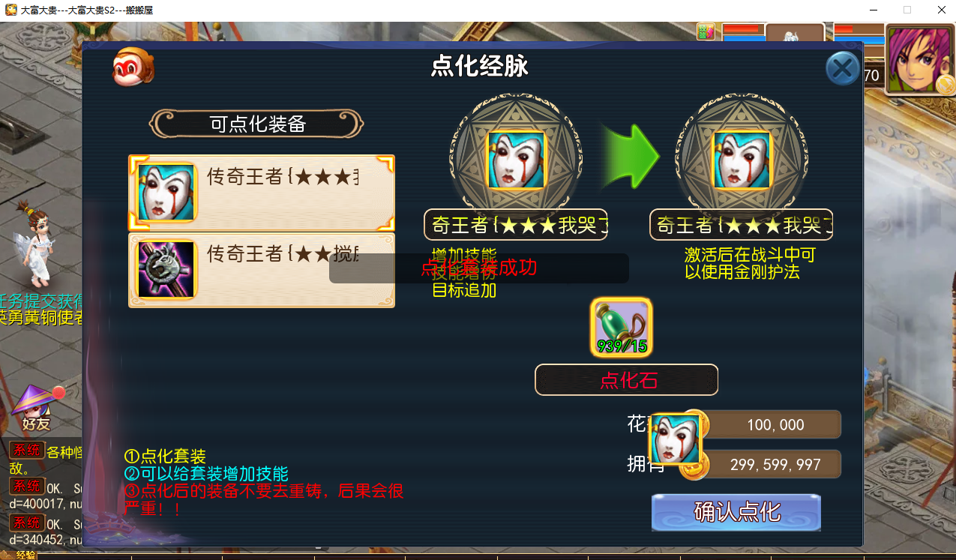Select the 传奇王者 spiked mace equipment entry
The width and height of the screenshot is (956, 560).
pos(262,270)
